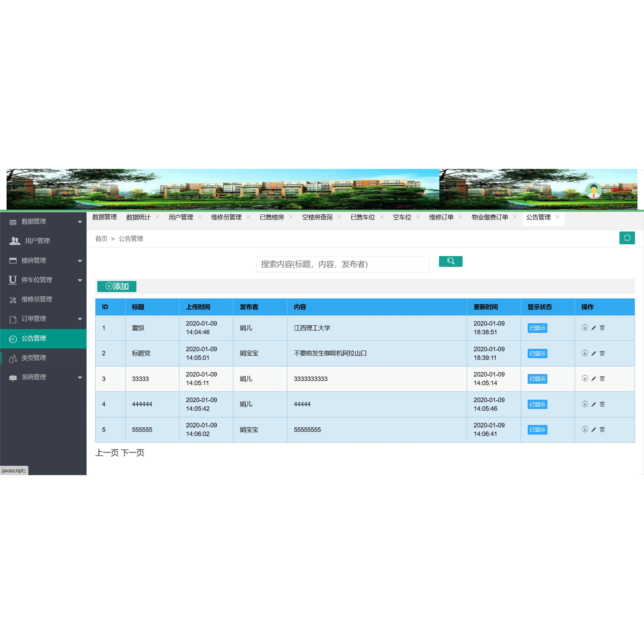Toggle 已显示 status for row 555555
644x644 pixels.
coord(537,430)
